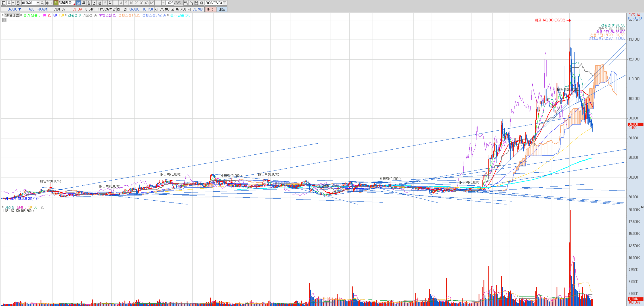Click the data grid icon below SK텔레콤 legend
The width and height of the screenshot is (644, 306).
[4, 20]
